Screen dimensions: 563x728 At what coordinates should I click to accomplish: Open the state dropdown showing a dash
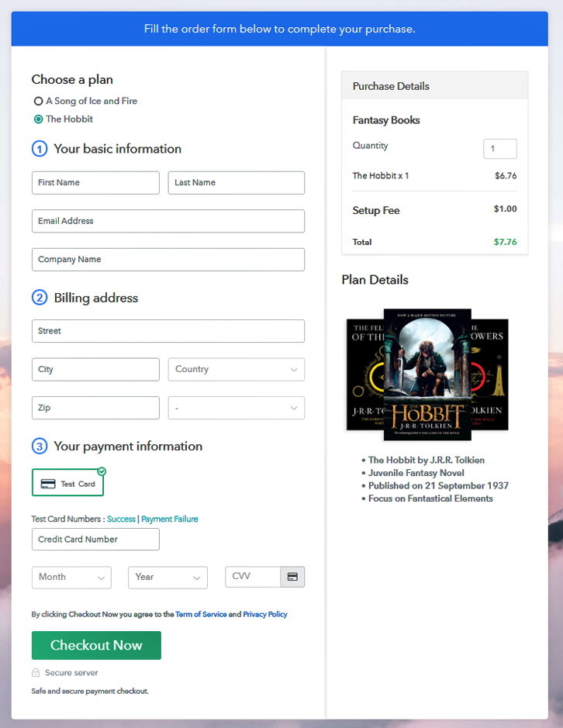coord(237,408)
